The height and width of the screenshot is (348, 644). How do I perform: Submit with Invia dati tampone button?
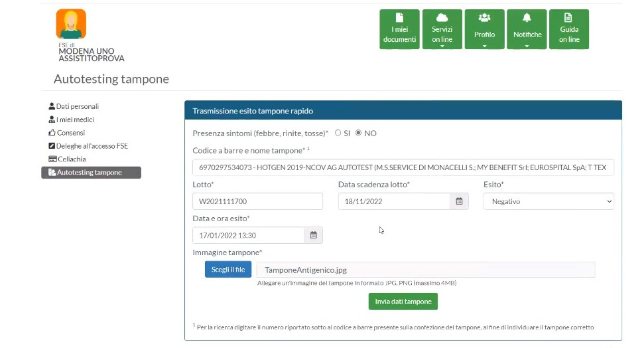pos(403,302)
